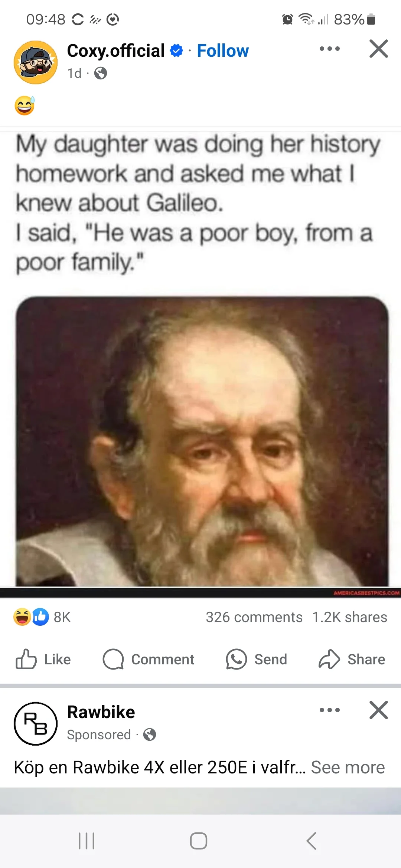The image size is (401, 868).
Task: Open Android recent apps button
Action: (x=87, y=841)
